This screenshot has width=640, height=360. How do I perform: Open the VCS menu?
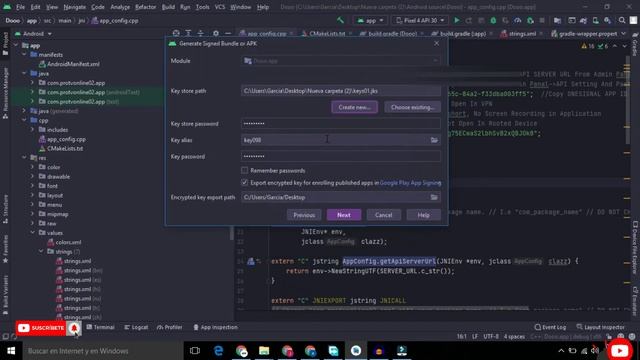click(x=220, y=7)
